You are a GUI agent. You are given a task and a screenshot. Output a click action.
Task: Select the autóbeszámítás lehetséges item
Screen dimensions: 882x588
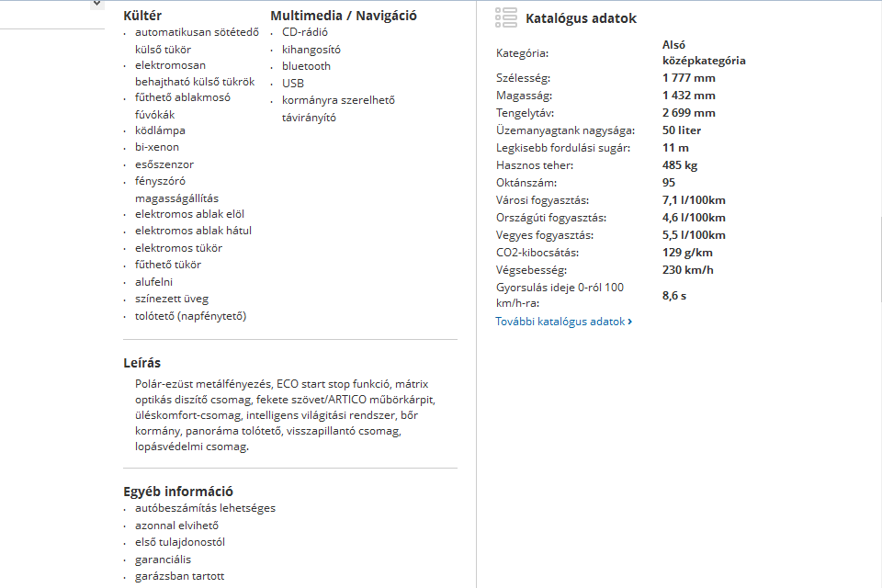tap(205, 508)
